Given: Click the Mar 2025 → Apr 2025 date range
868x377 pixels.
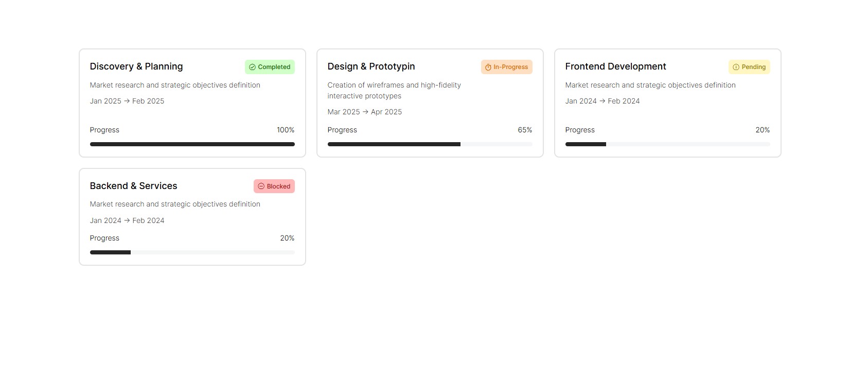Looking at the screenshot, I should [x=364, y=112].
